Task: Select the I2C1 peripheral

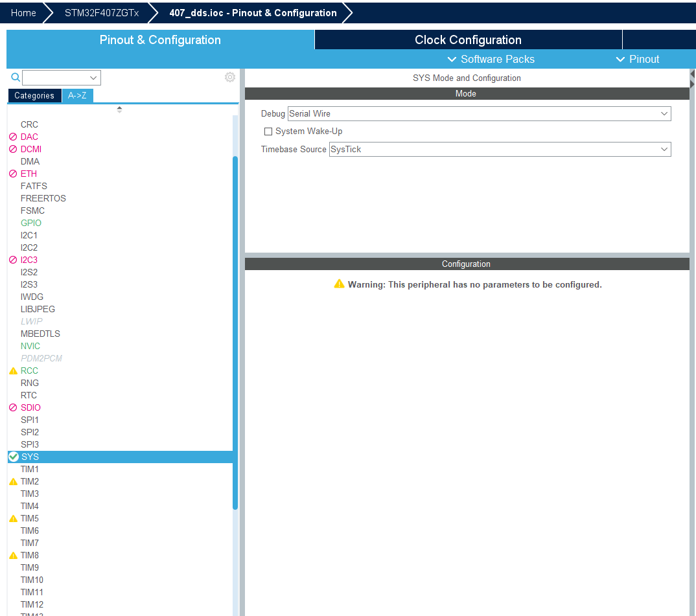Action: pos(29,235)
